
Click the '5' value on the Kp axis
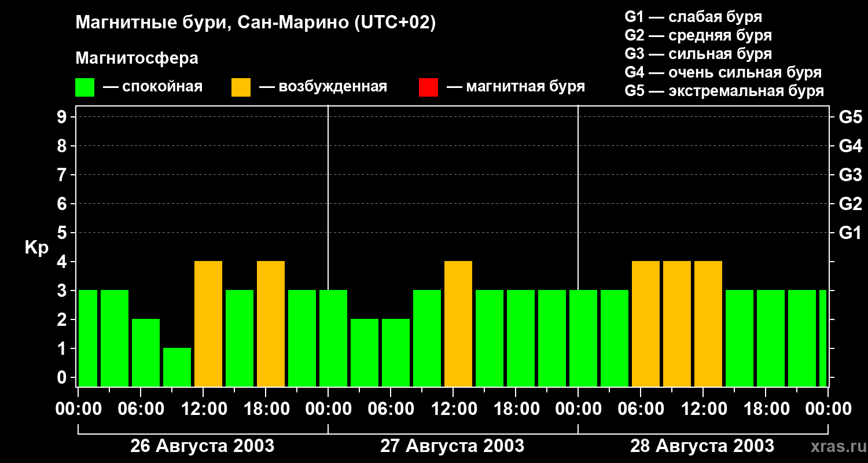(63, 233)
